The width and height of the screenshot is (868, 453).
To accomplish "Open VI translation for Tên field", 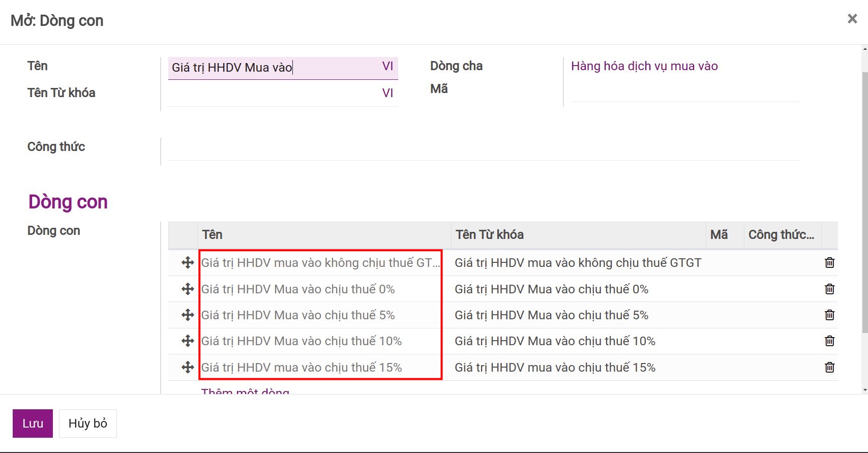I will pyautogui.click(x=387, y=66).
